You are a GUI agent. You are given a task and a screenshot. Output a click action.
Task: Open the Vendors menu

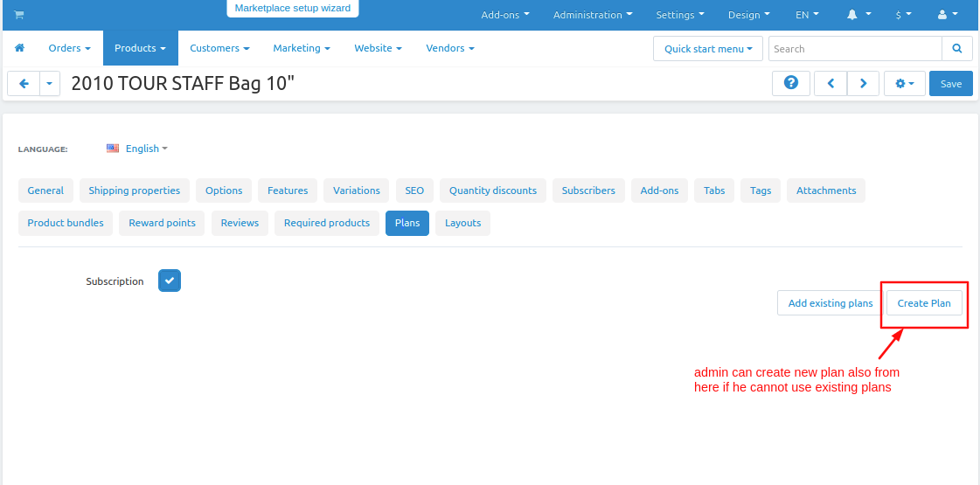click(x=450, y=48)
